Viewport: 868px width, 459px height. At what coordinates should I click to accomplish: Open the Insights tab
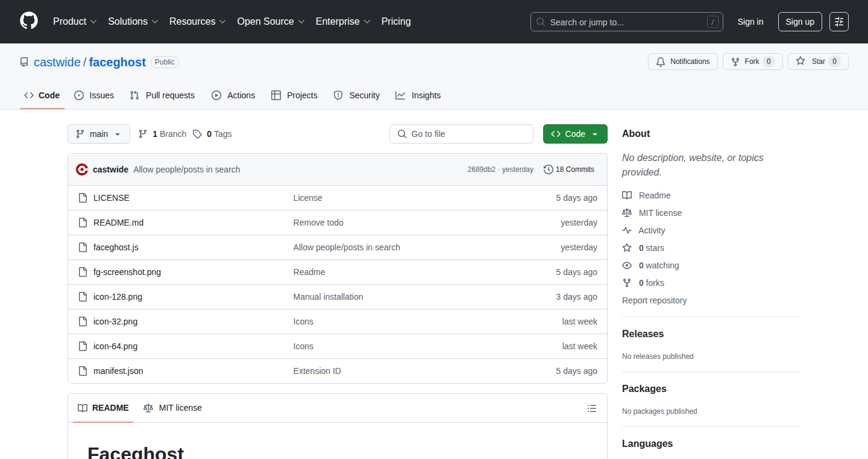coord(418,95)
